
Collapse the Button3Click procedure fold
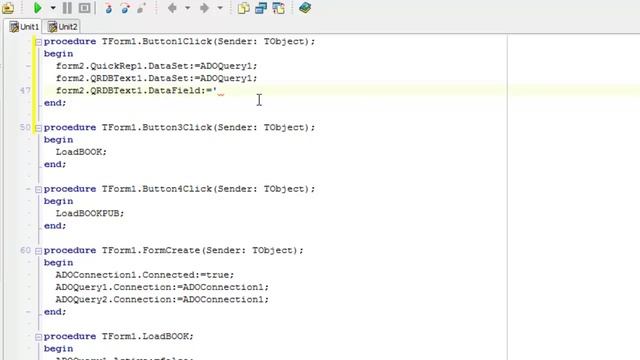point(38,128)
